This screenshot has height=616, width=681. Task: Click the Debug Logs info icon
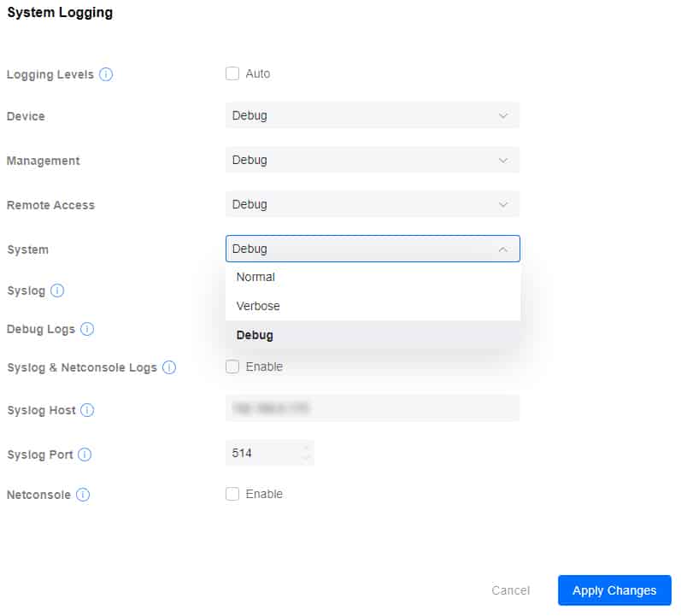(x=87, y=329)
